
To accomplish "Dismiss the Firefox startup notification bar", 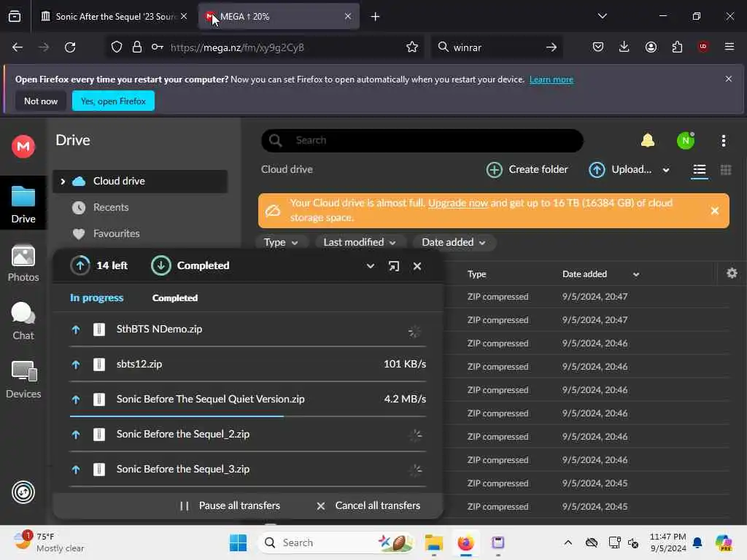I will click(729, 79).
